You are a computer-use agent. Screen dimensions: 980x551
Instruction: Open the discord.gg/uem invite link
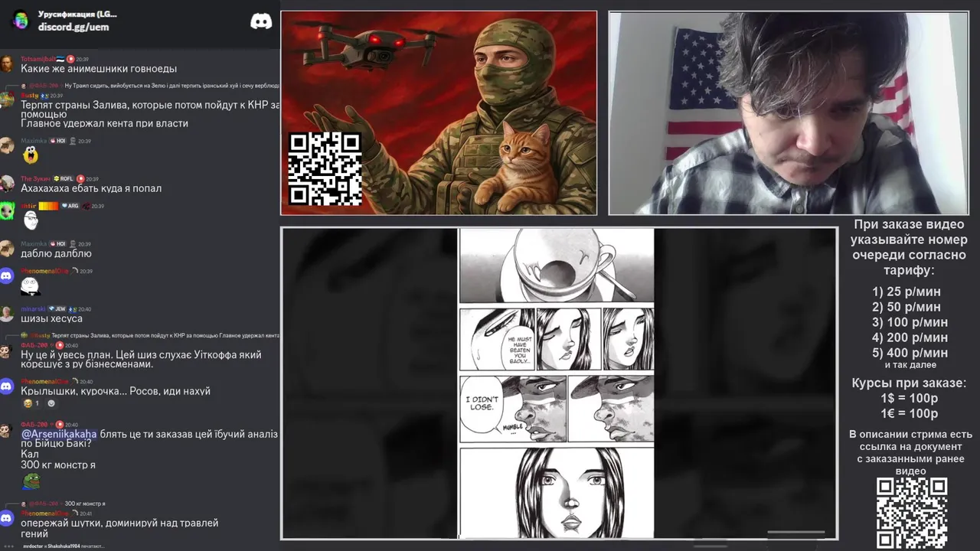pos(73,27)
